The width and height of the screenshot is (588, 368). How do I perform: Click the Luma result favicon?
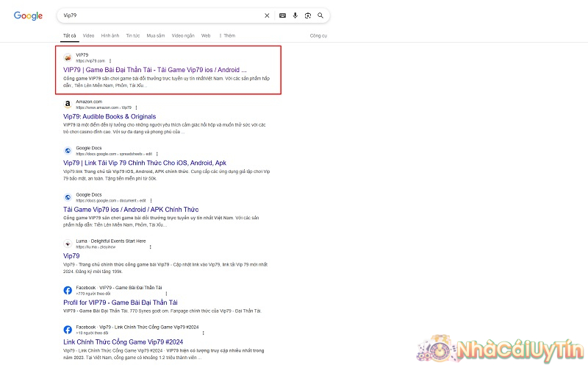68,244
